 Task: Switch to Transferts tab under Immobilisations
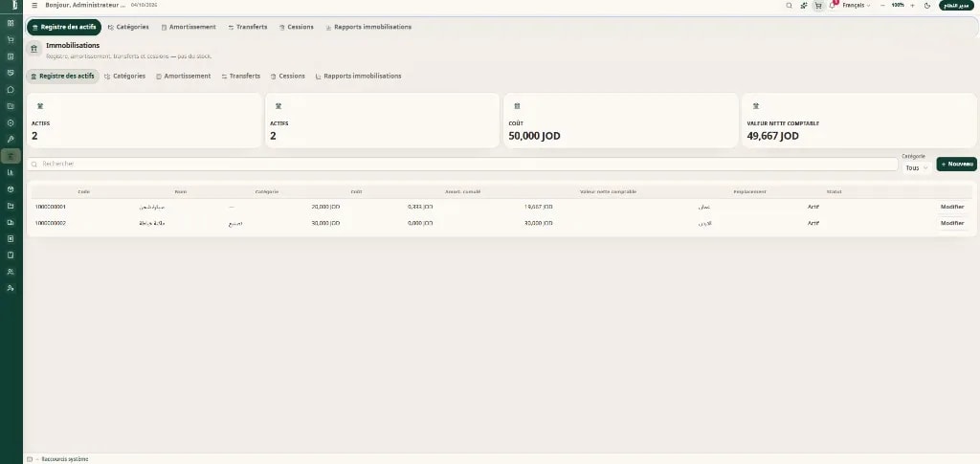[x=240, y=77]
